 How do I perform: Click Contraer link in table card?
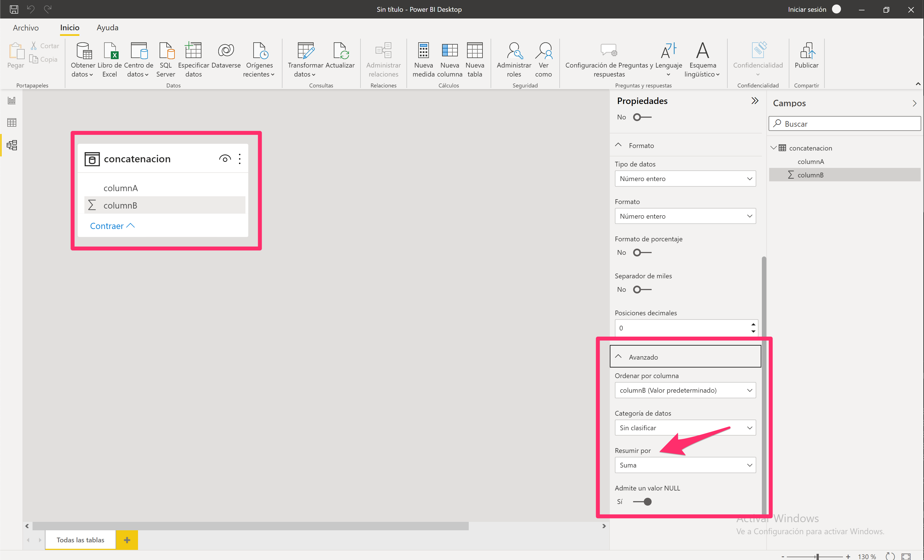click(112, 226)
